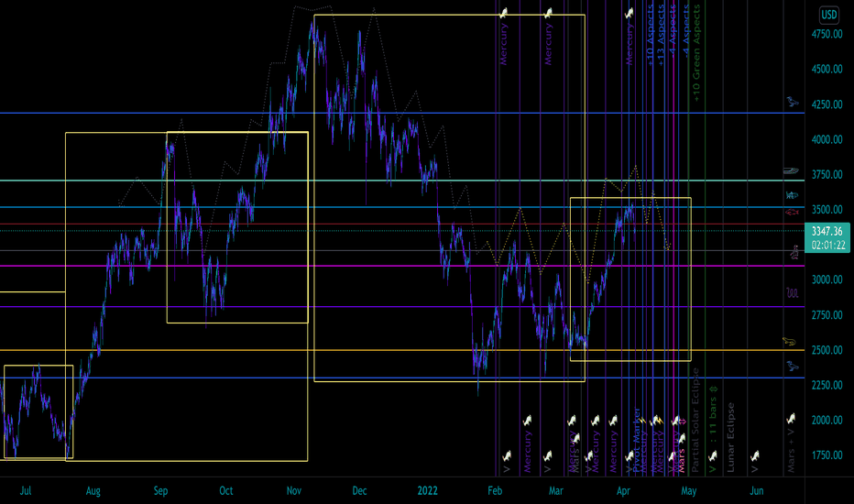This screenshot has height=504, width=854.
Task: Click the countdown timer 02:01:22
Action: 827,246
